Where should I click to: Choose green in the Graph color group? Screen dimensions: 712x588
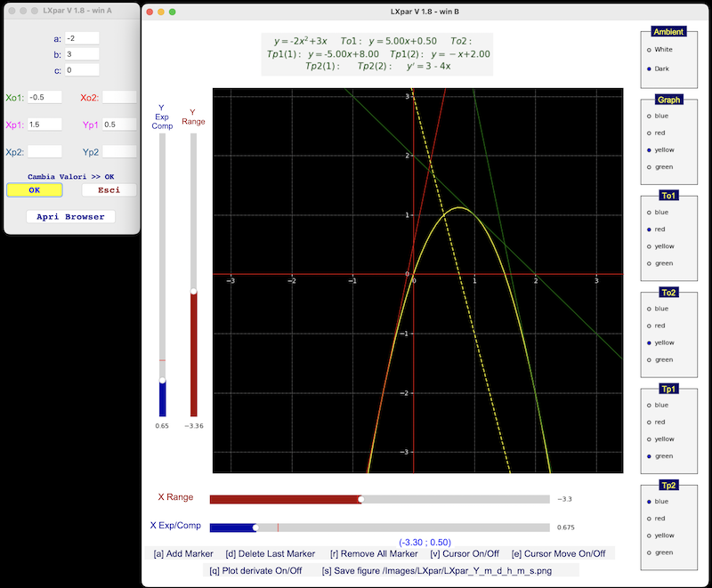pyautogui.click(x=649, y=167)
